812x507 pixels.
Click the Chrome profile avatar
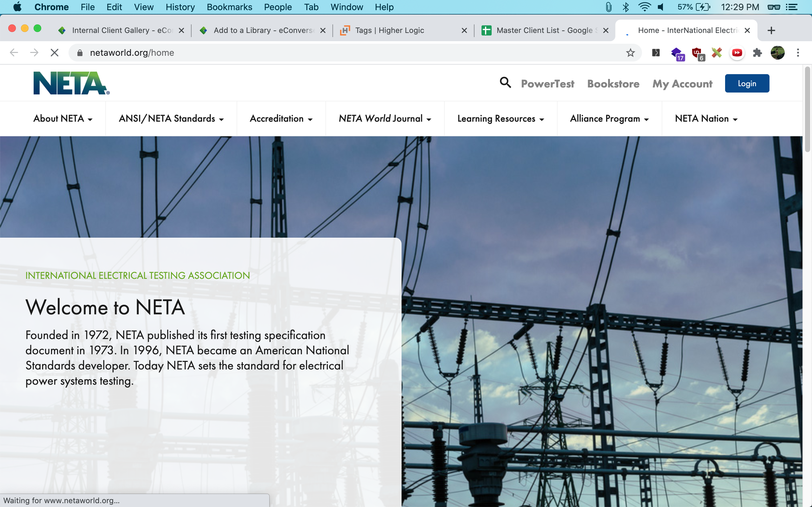(x=777, y=53)
